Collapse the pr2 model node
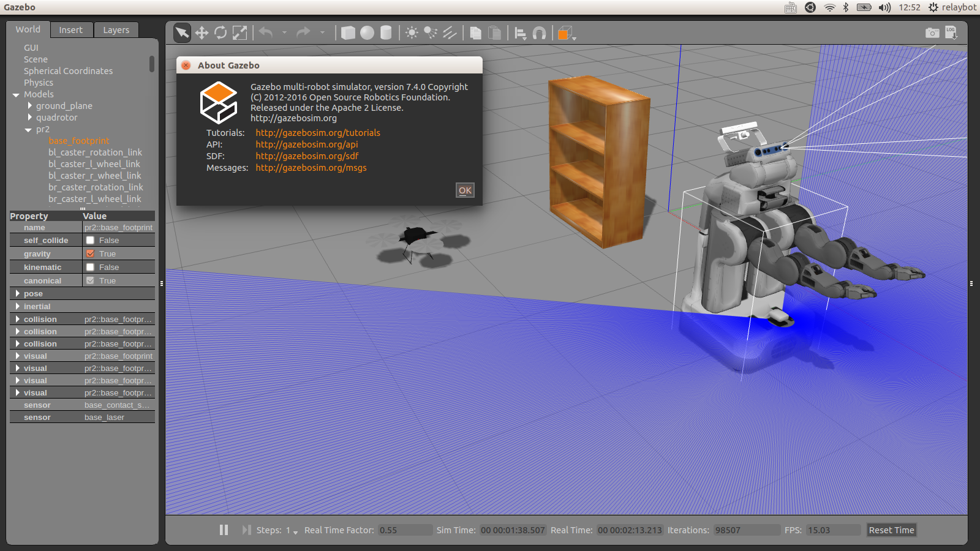Screen dimensions: 980x551 pyautogui.click(x=28, y=130)
